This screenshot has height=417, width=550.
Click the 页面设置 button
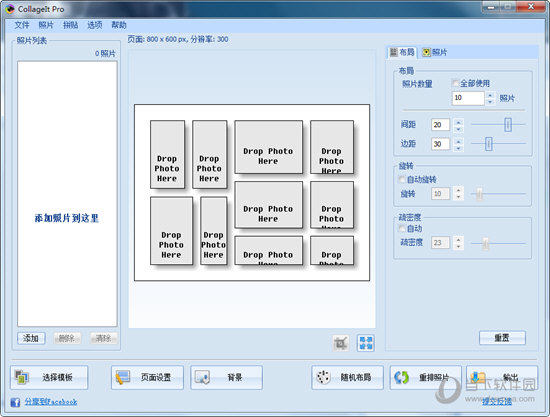(x=147, y=377)
